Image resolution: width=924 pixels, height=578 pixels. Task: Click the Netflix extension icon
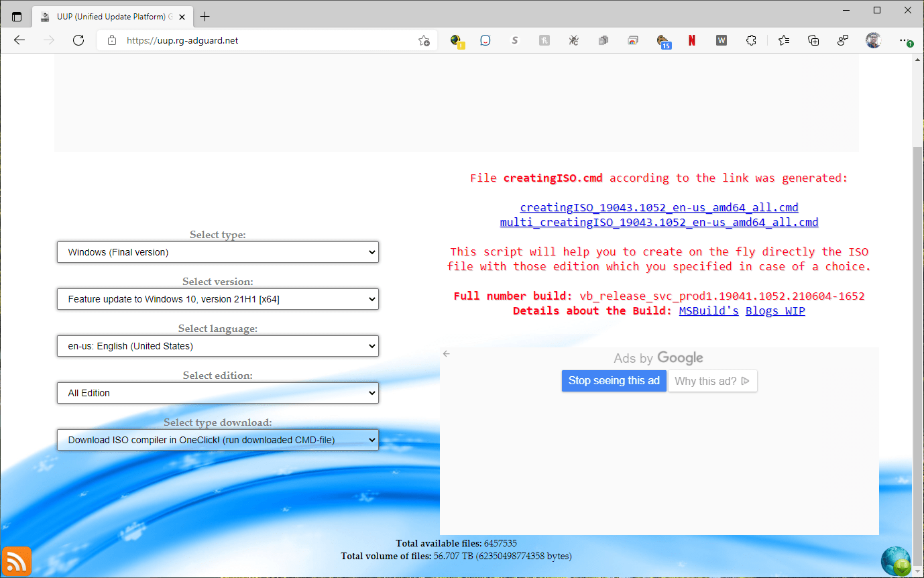click(691, 40)
